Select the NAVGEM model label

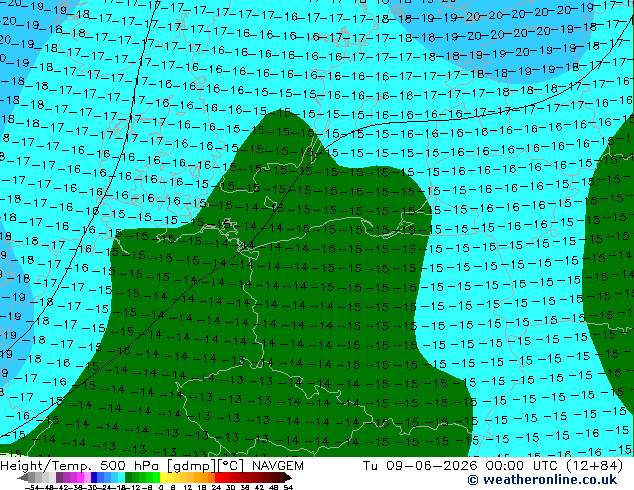click(x=278, y=466)
